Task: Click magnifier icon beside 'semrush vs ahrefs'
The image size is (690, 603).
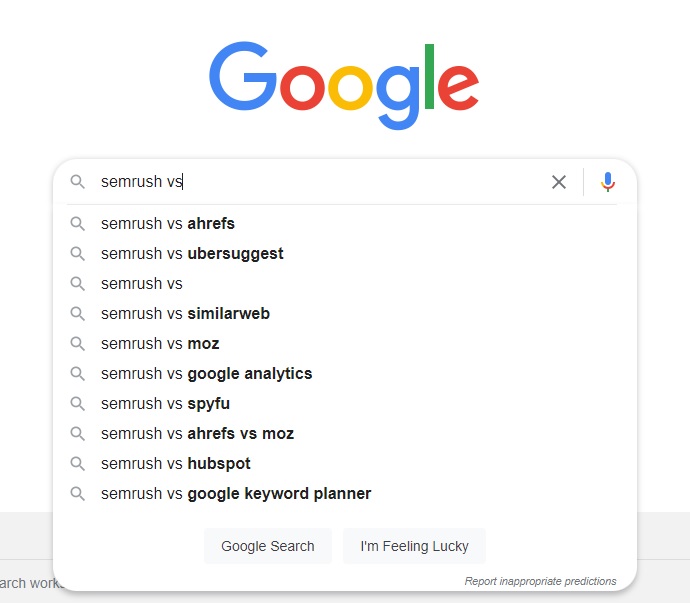Action: pyautogui.click(x=77, y=224)
